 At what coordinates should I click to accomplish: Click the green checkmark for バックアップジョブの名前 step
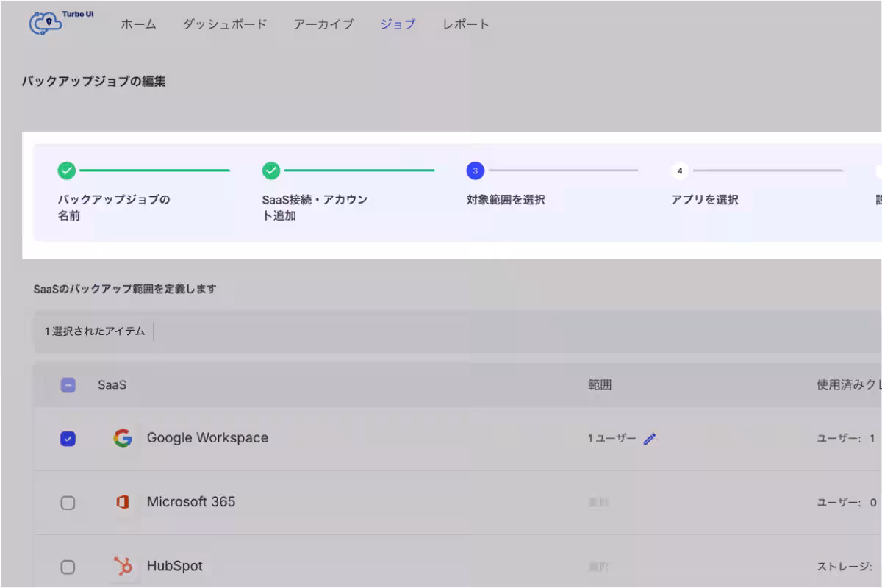pos(65,171)
